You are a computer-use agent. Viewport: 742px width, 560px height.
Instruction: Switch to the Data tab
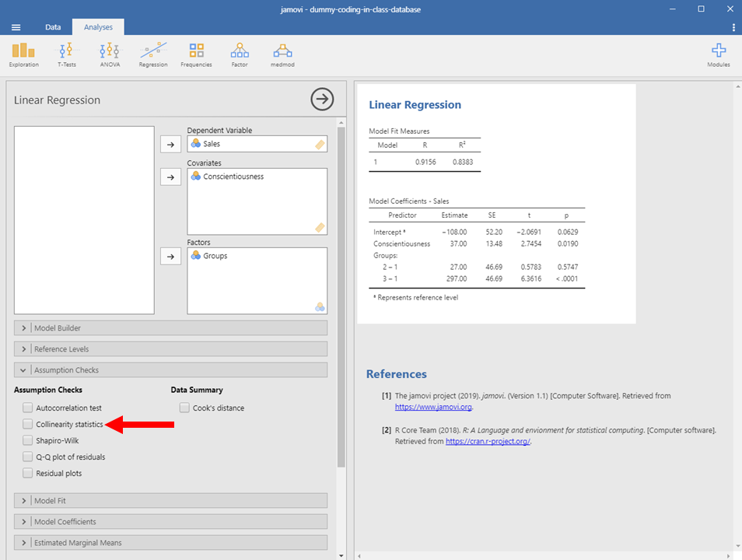pyautogui.click(x=53, y=27)
